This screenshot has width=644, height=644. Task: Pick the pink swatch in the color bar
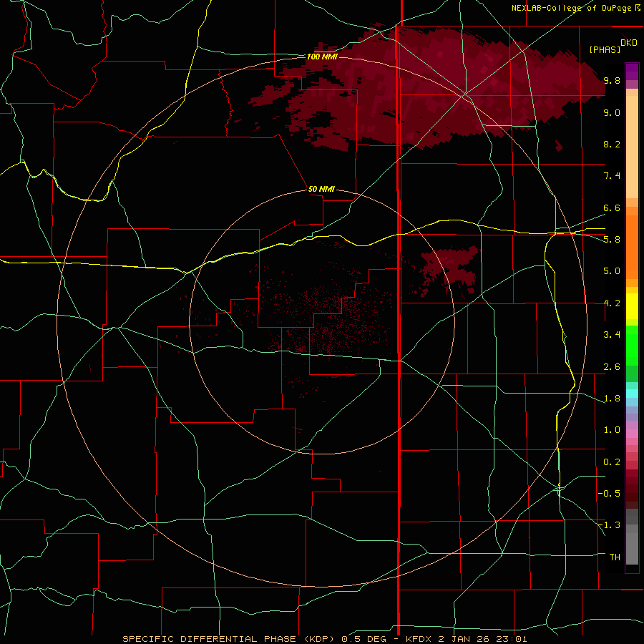point(632,434)
